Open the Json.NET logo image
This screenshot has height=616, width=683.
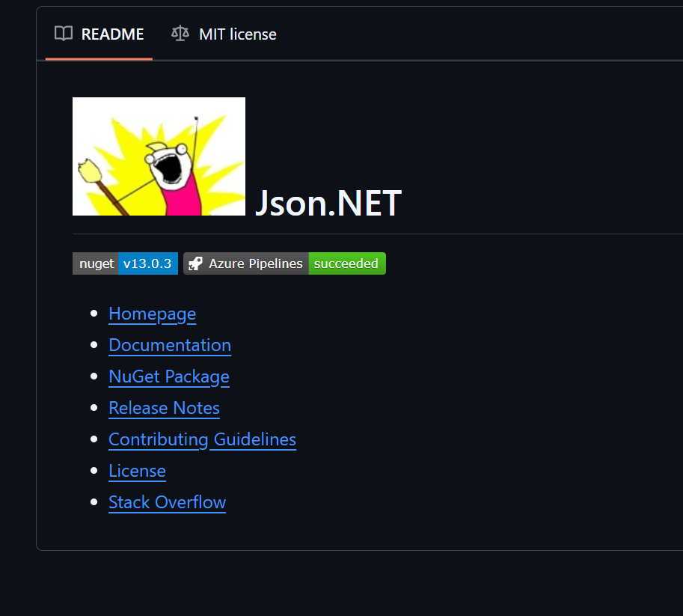pos(159,156)
